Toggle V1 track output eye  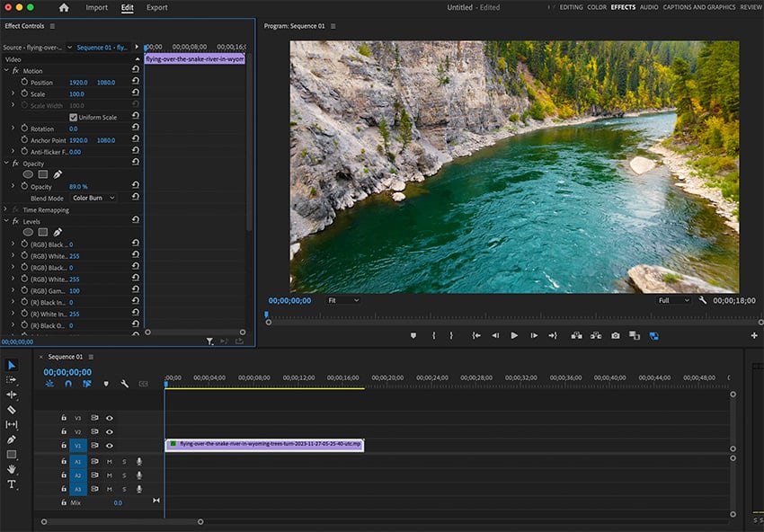(109, 446)
